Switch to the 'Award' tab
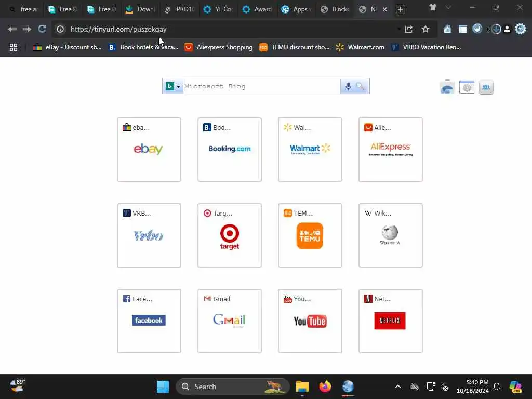This screenshot has height=399, width=532. click(257, 9)
